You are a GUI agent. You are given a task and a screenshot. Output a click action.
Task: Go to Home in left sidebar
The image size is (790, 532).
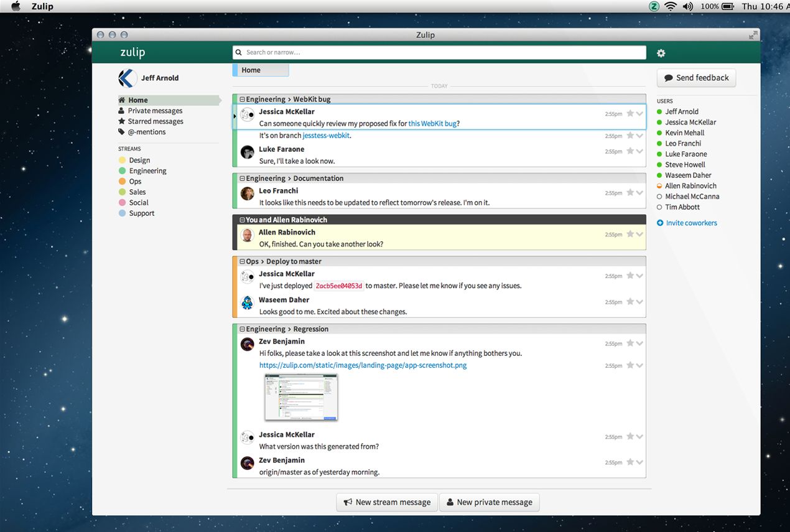click(x=169, y=100)
